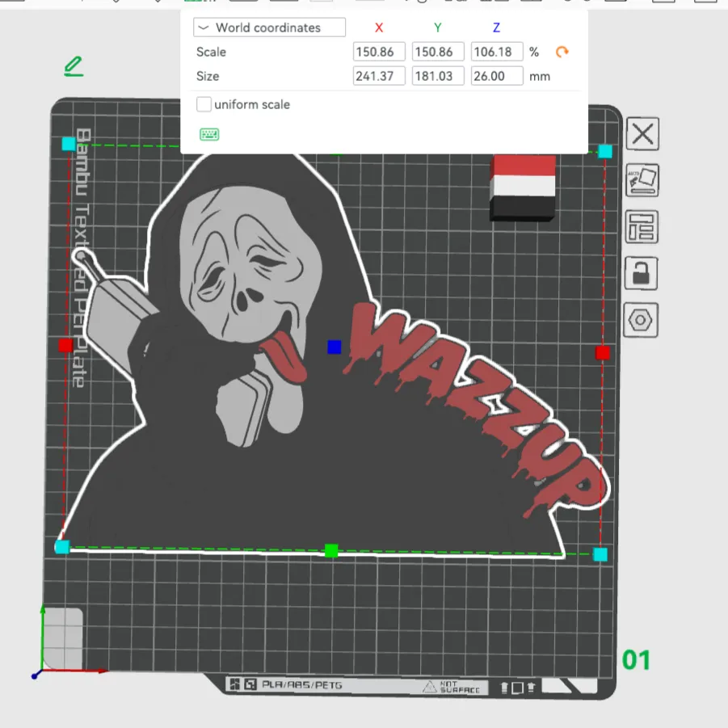Screen dimensions: 728x728
Task: Enable the uniform scale checkbox
Action: (x=204, y=104)
